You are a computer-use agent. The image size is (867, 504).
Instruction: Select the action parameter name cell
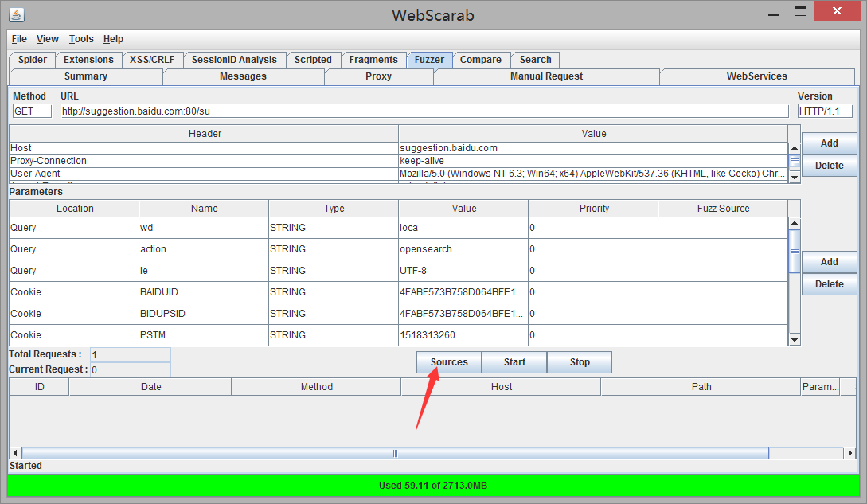(x=204, y=249)
